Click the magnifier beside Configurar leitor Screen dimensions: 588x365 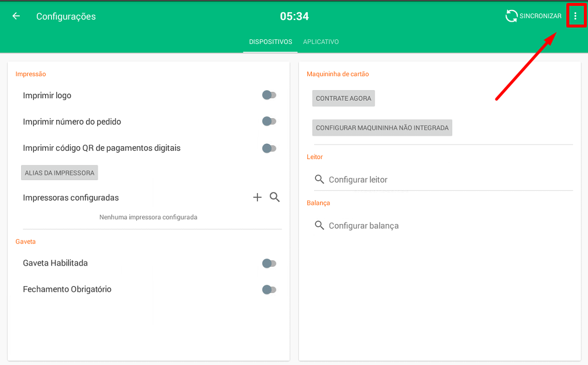point(319,179)
